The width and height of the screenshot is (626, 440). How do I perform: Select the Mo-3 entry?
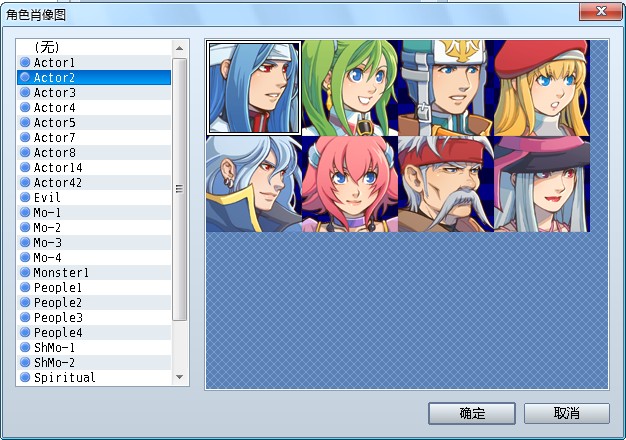coord(94,242)
